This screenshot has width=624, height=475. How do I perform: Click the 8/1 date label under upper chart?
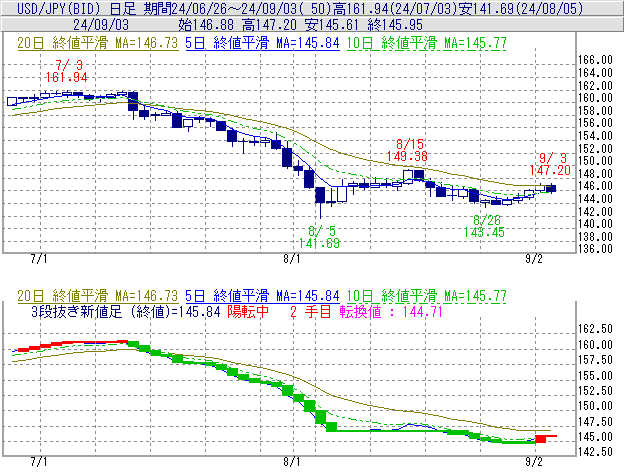point(292,259)
